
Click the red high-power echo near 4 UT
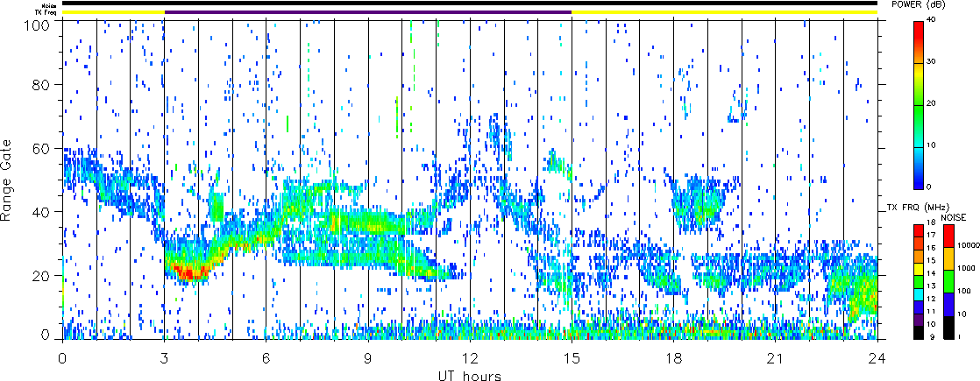(188, 272)
